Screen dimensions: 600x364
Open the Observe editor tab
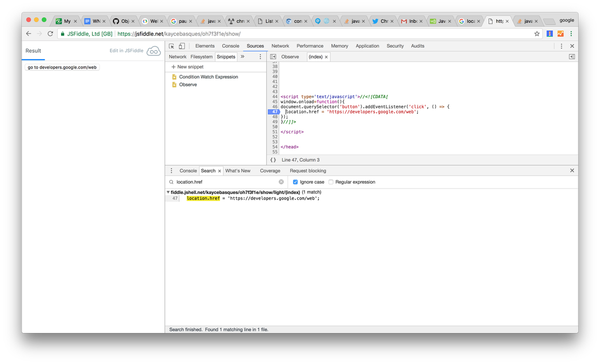pos(290,57)
